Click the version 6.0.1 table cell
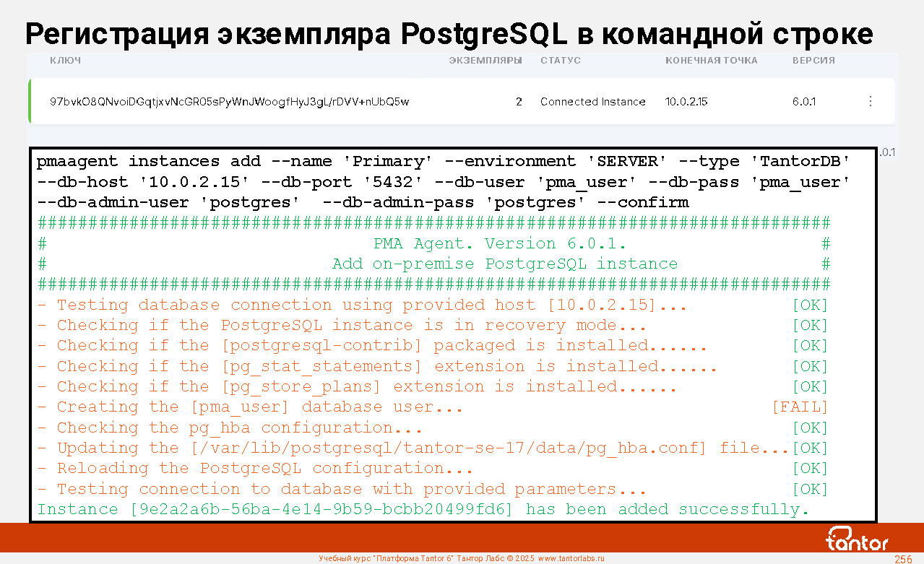 [x=803, y=102]
